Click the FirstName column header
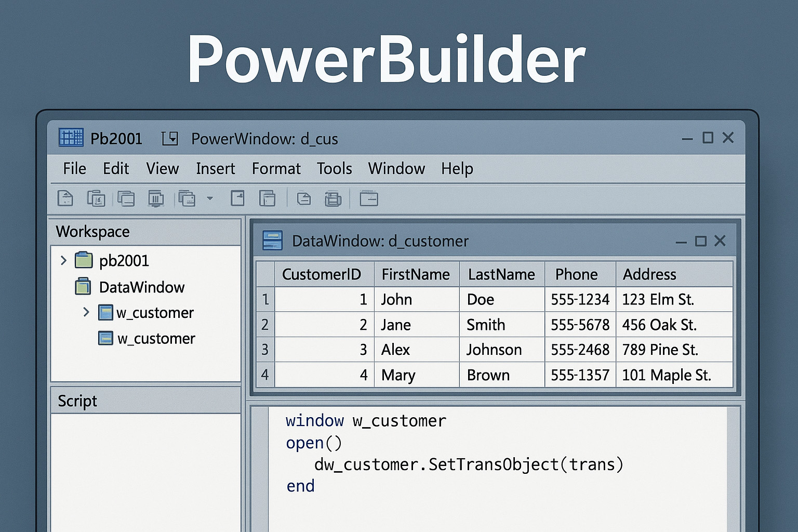The image size is (798, 532). pyautogui.click(x=417, y=274)
